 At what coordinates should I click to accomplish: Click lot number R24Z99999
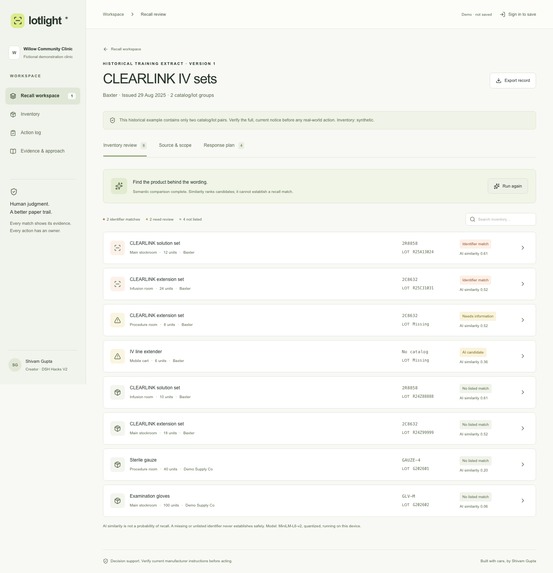click(x=423, y=432)
